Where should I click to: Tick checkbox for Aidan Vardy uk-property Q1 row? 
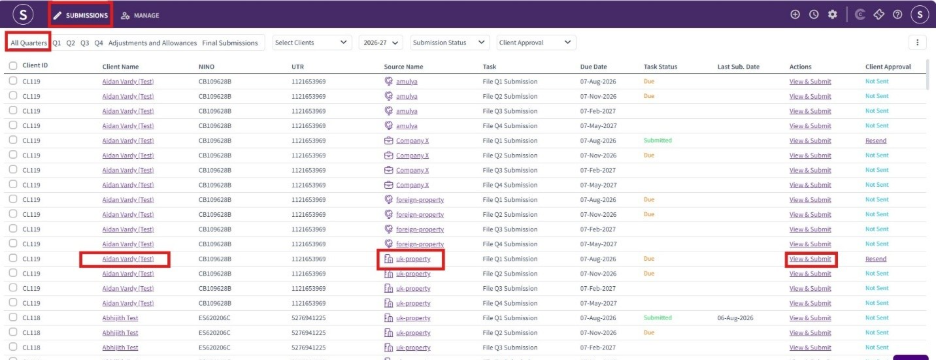tap(13, 259)
